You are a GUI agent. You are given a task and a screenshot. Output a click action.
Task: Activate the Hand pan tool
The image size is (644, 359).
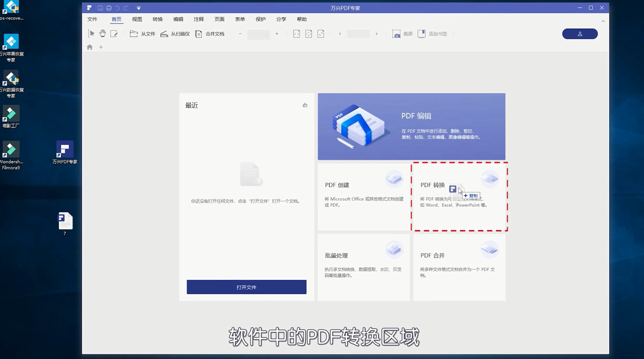[102, 34]
